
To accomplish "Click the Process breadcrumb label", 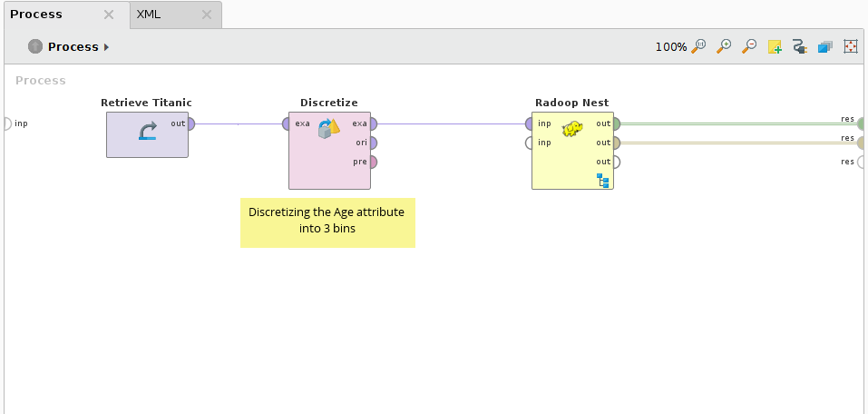I will (73, 46).
